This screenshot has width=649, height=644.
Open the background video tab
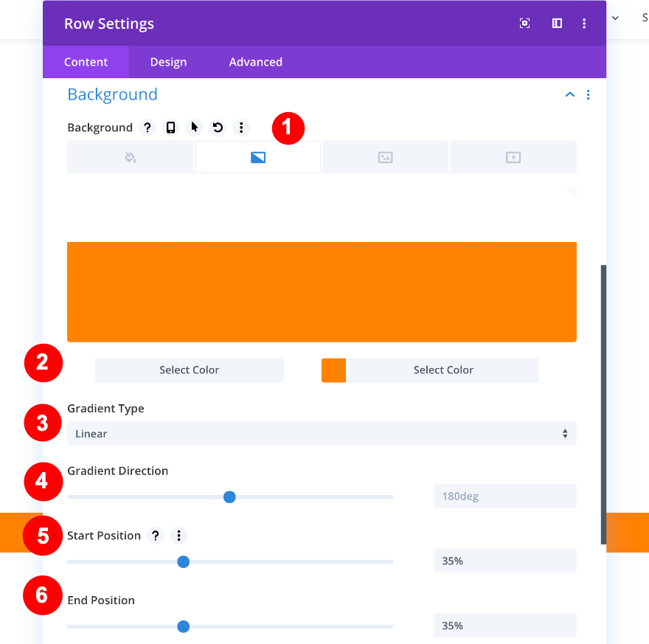pos(513,157)
